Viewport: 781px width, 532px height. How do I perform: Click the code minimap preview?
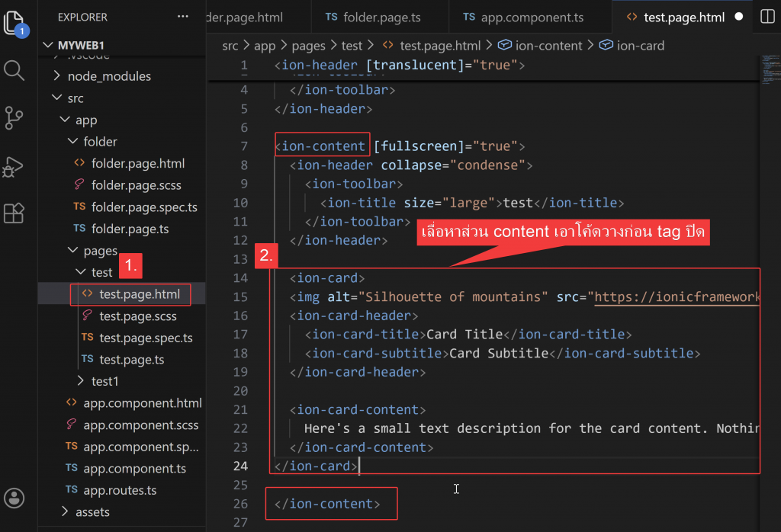768,70
